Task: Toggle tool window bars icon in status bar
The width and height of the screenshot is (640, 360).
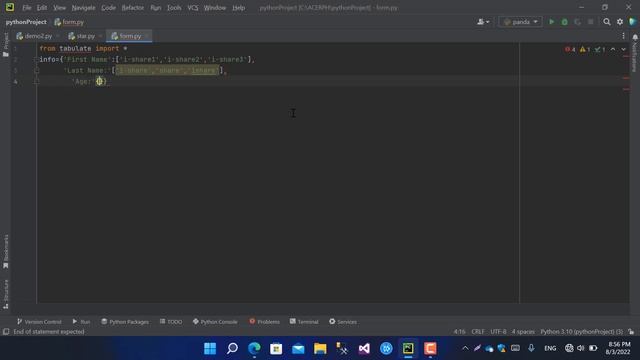Action: (6, 332)
